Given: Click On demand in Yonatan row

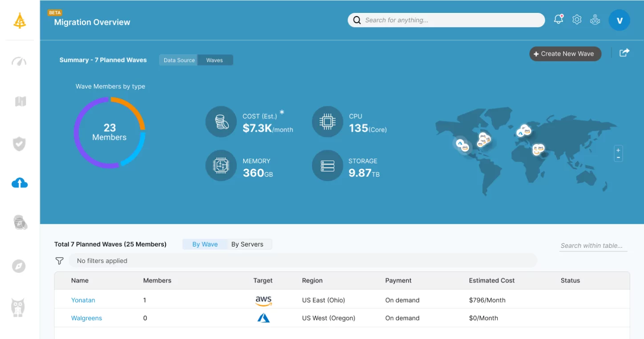Looking at the screenshot, I should click(x=402, y=300).
